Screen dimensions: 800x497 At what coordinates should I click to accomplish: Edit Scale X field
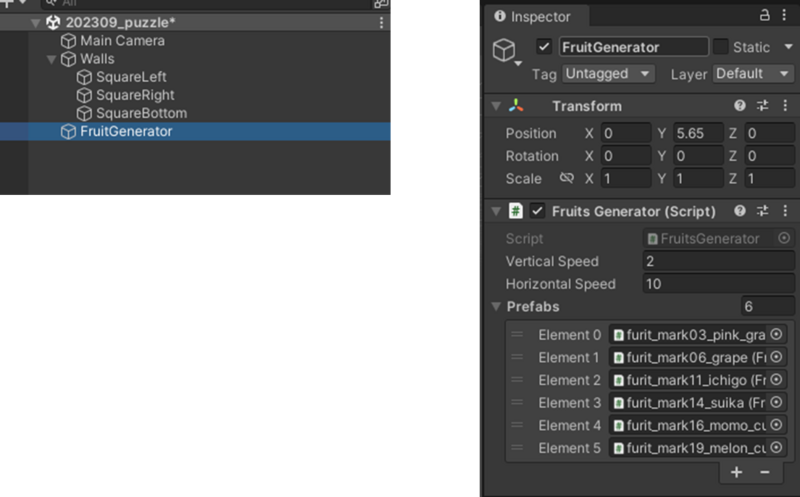click(x=626, y=179)
